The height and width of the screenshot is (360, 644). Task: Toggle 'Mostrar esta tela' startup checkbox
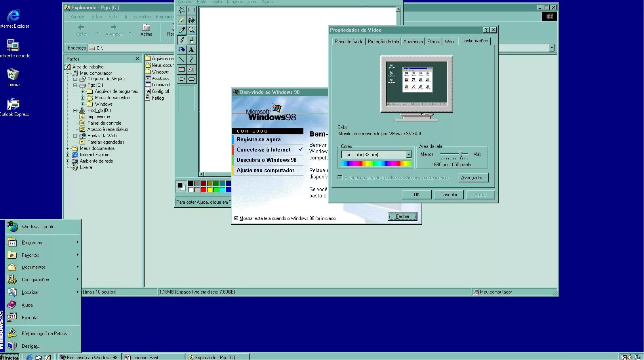pyautogui.click(x=236, y=218)
